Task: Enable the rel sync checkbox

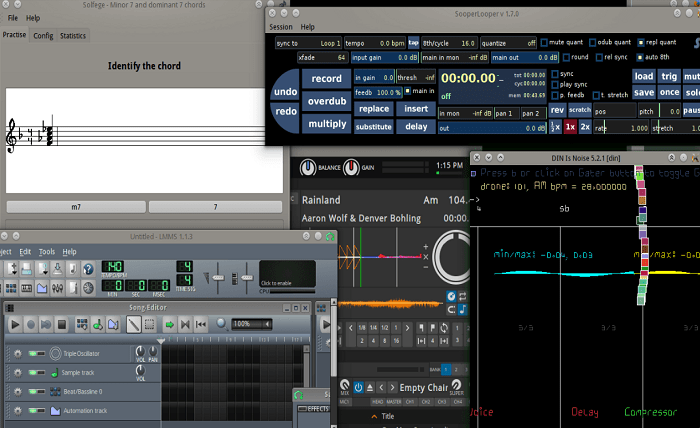Action: (x=599, y=57)
